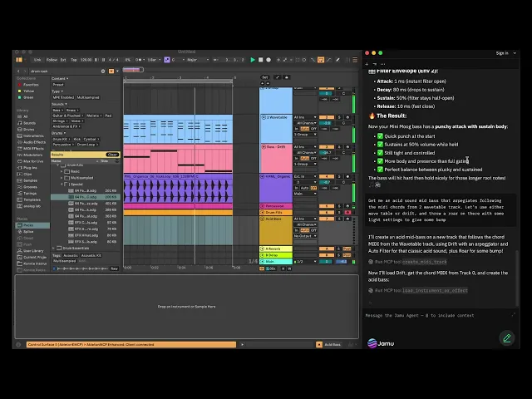Viewport: 532px width, 399px height.
Task: Select the Kick filter tag
Action: pyautogui.click(x=77, y=139)
